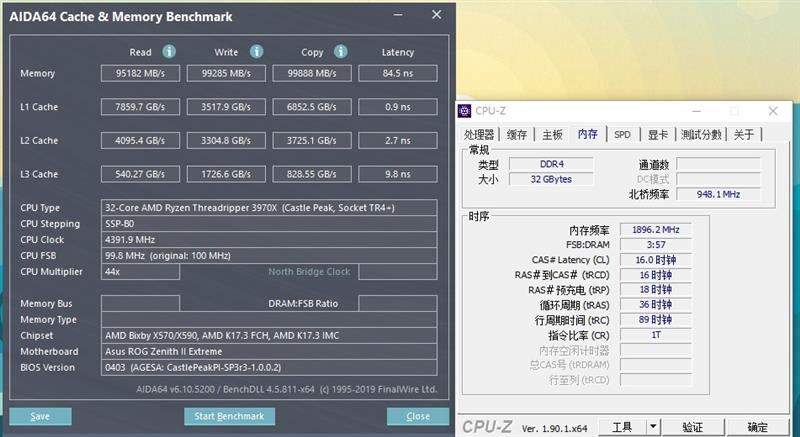Click the L2 Cache Copy value 3725.1 GB/s

pyautogui.click(x=312, y=141)
